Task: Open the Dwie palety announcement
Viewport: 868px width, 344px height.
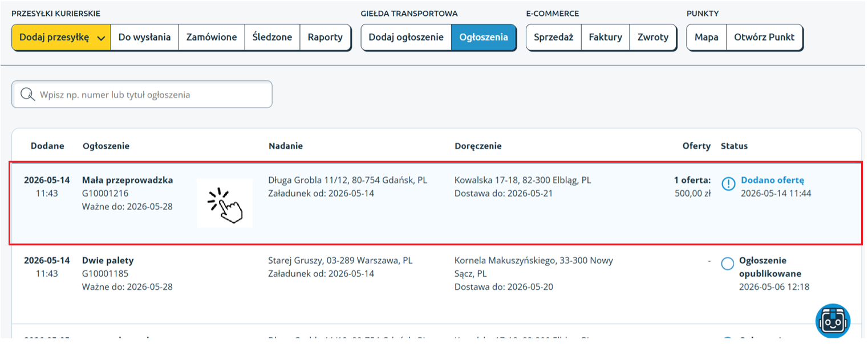Action: click(x=108, y=260)
